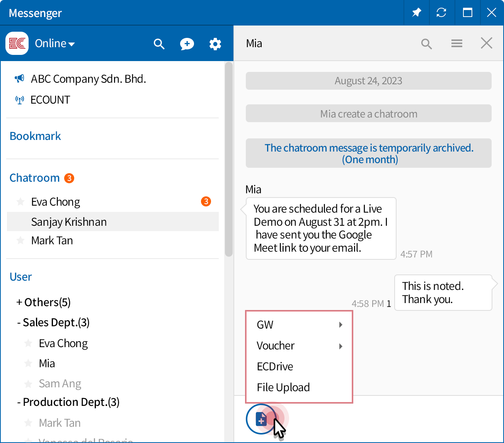This screenshot has width=504, height=443.
Task: Open search in the left sidebar header
Action: coord(159,44)
